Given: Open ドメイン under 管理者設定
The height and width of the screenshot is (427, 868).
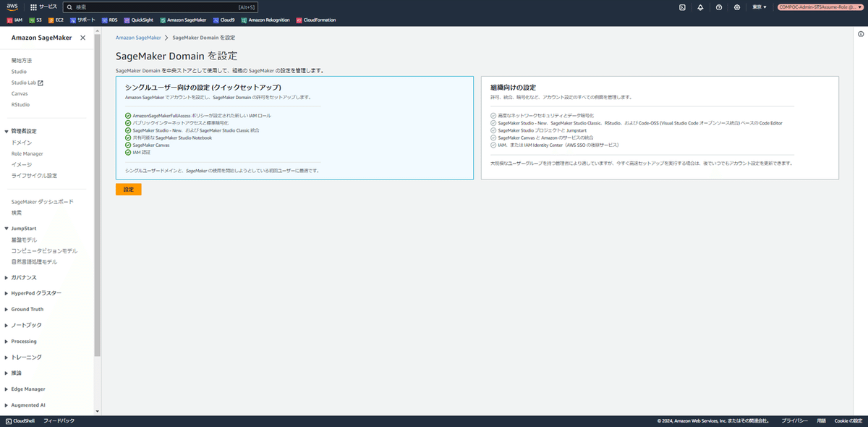Looking at the screenshot, I should [22, 143].
